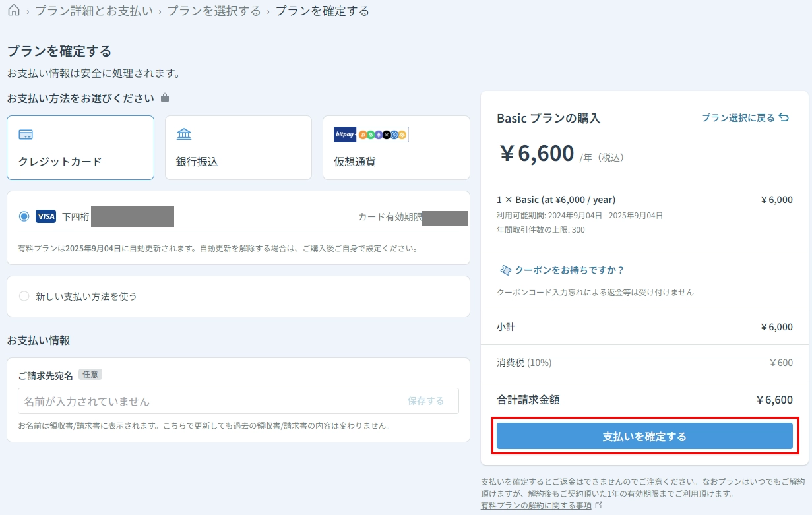
Task: Click the bank building icon
Action: click(184, 135)
